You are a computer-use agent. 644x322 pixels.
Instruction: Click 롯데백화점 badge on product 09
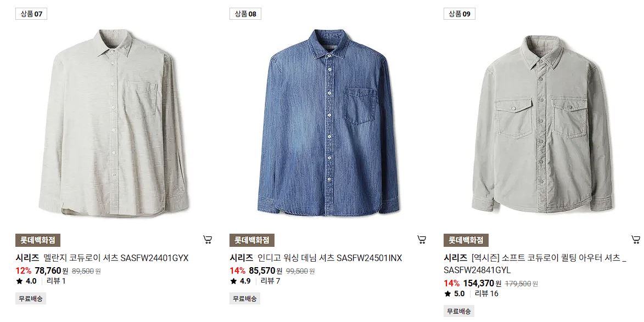click(466, 240)
